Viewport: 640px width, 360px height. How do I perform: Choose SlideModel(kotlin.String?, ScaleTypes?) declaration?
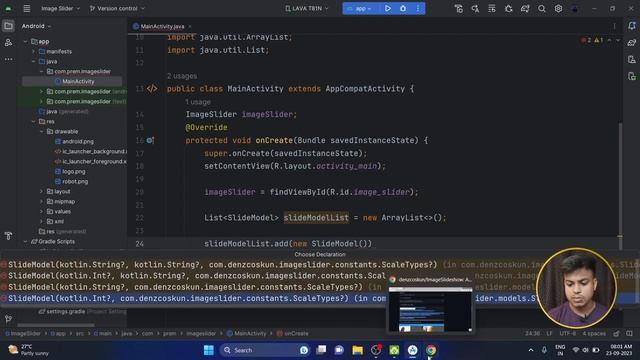coord(320,287)
